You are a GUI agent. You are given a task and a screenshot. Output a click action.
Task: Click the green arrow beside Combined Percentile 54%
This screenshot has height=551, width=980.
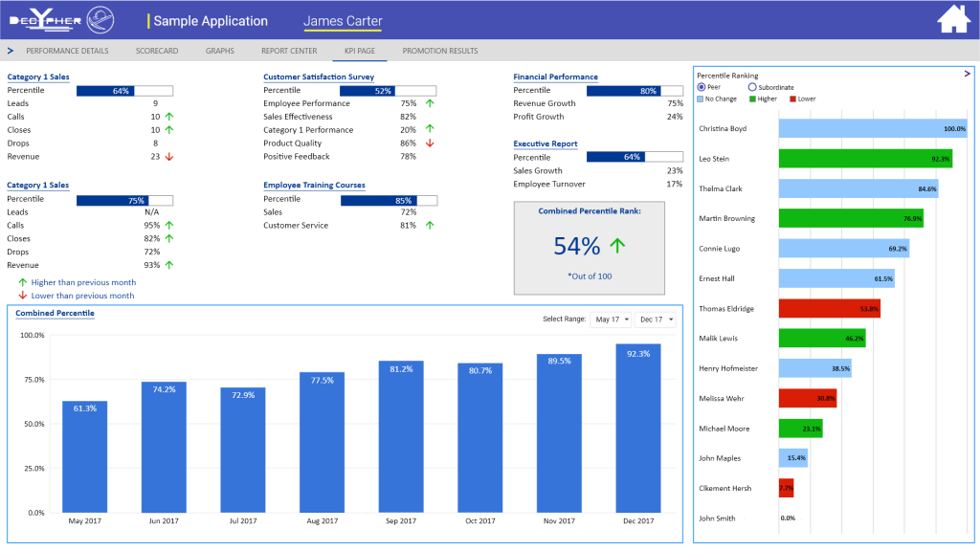[x=617, y=246]
